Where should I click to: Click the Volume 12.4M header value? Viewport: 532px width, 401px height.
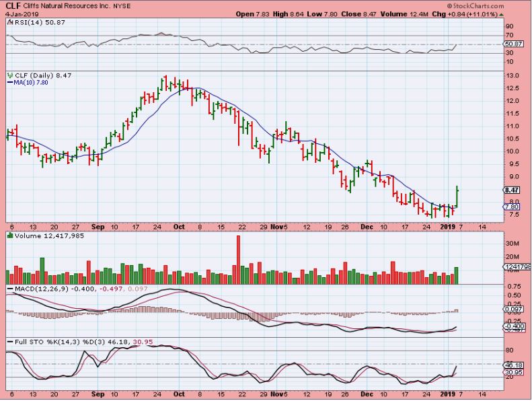[404, 14]
